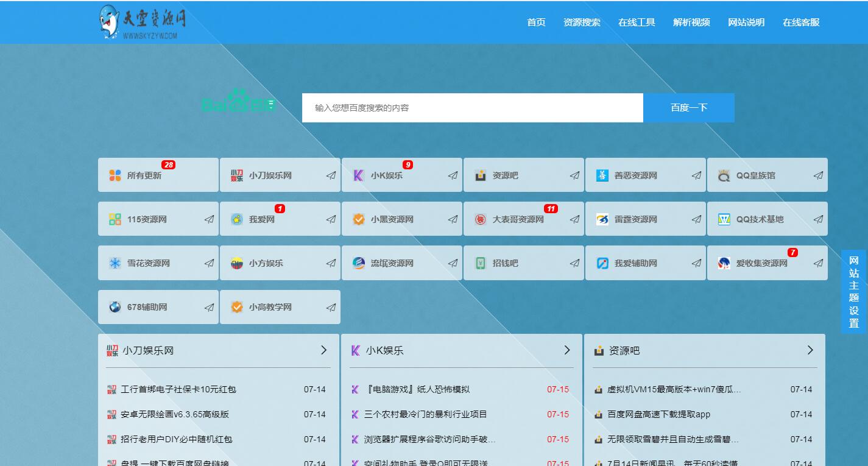Open 工行首绑电子社保卡10元红包 article
Viewport: 868px width, 466px height.
[178, 389]
